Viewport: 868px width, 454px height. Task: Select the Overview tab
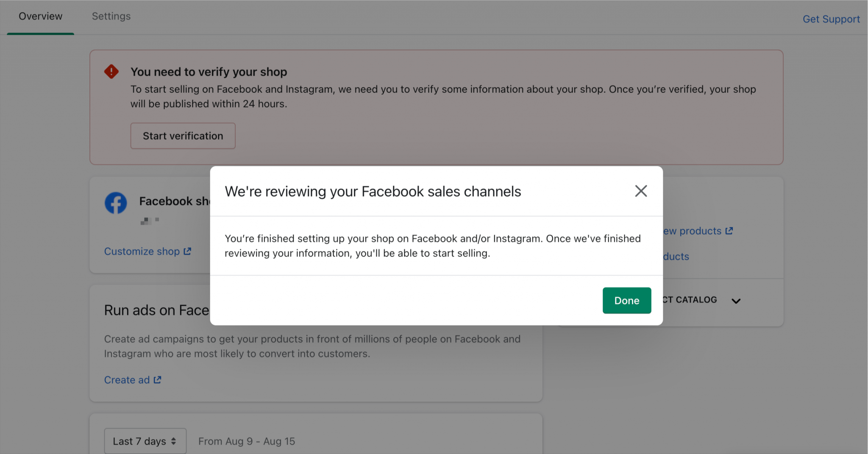(x=40, y=16)
